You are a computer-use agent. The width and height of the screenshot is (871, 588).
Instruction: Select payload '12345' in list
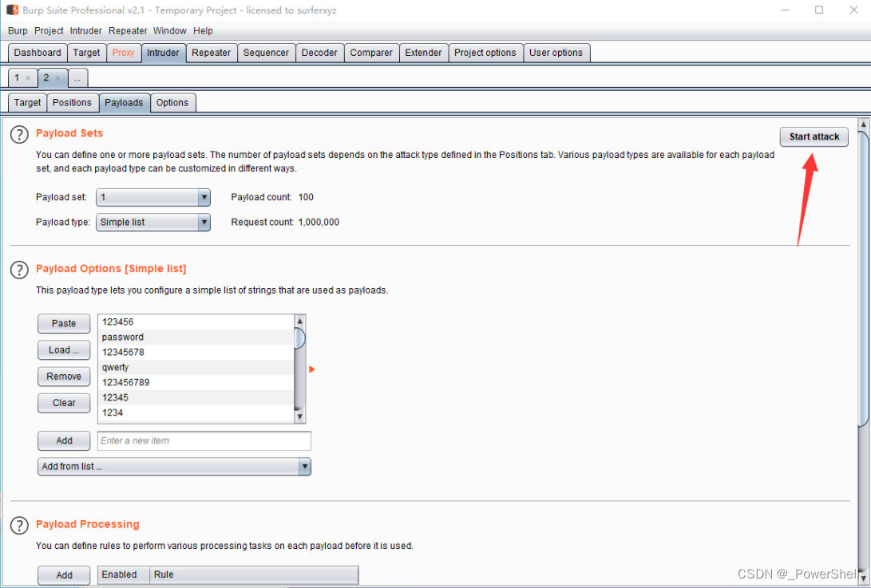(x=196, y=397)
